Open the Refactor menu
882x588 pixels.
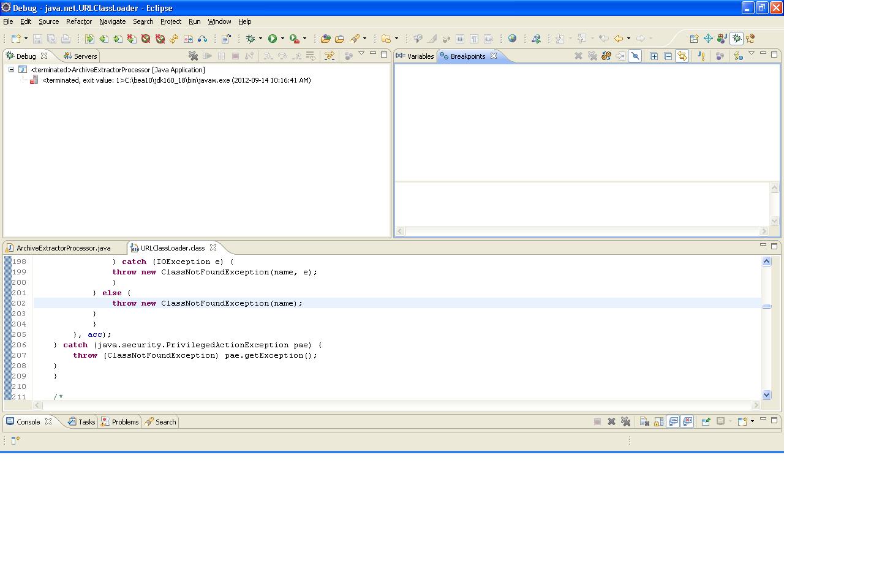[x=78, y=21]
